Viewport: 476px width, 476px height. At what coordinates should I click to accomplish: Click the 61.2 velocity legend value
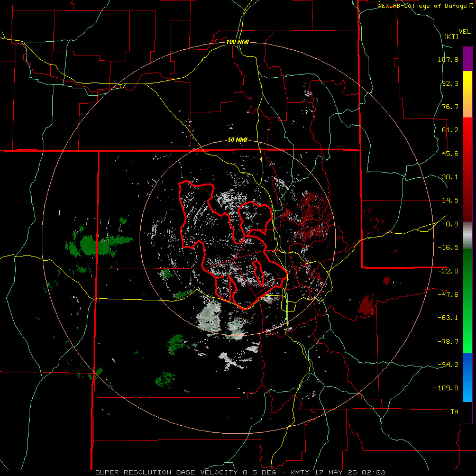[450, 130]
